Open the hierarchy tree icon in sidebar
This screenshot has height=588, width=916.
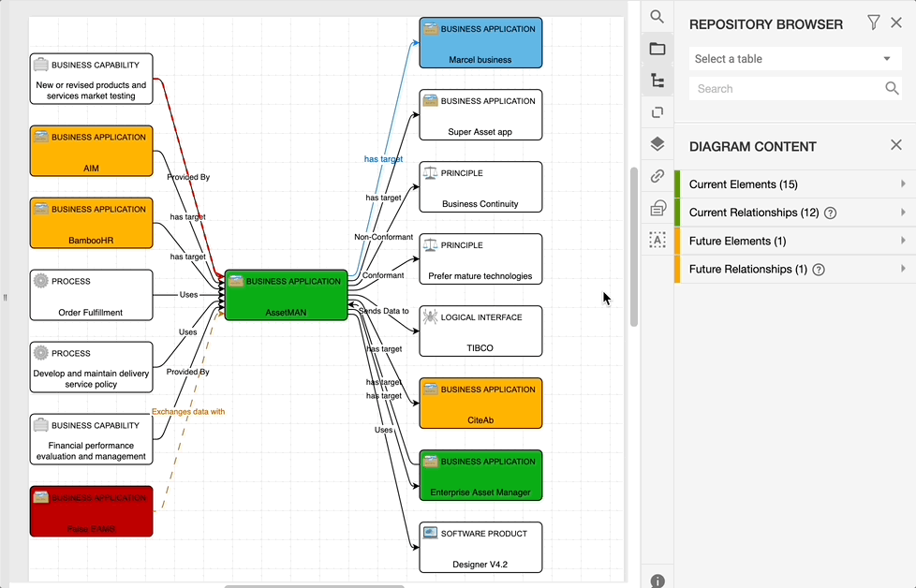click(x=657, y=81)
